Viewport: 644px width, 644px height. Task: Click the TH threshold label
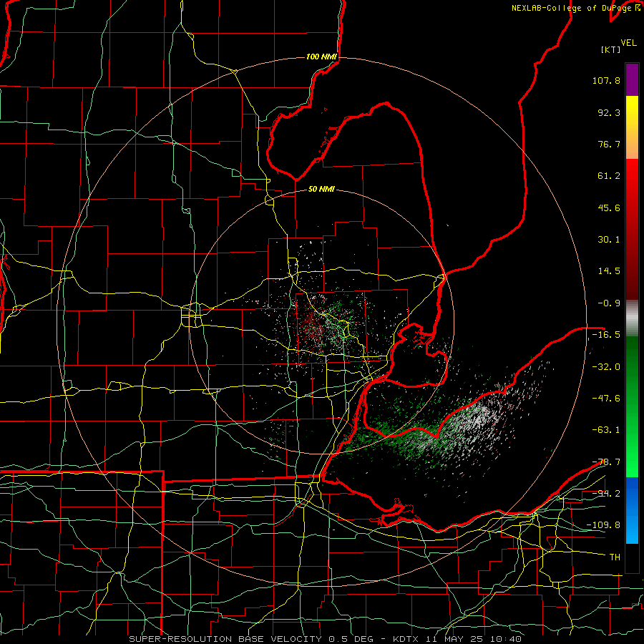[x=615, y=557]
